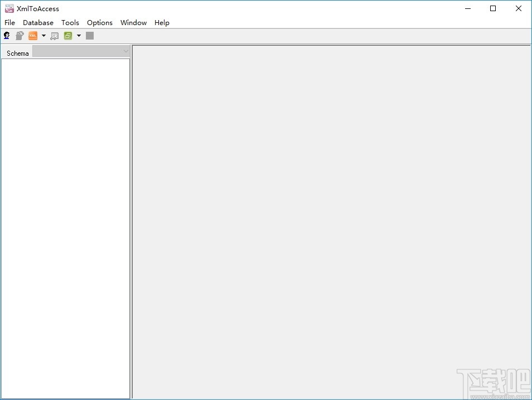Open the Help menu
Image resolution: width=532 pixels, height=400 pixels.
(x=162, y=22)
